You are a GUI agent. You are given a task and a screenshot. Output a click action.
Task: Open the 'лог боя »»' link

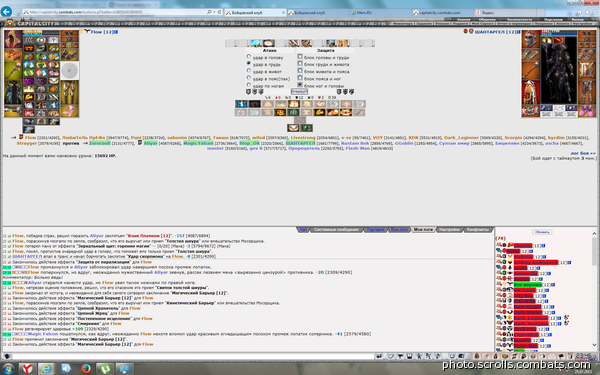point(583,153)
